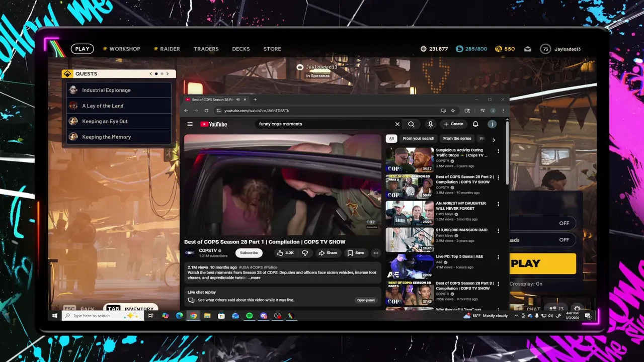Open the game mail envelope icon

pos(528,49)
